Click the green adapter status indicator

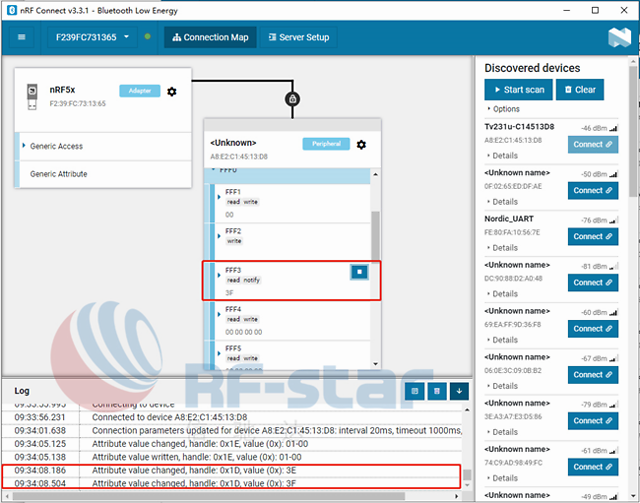(148, 37)
